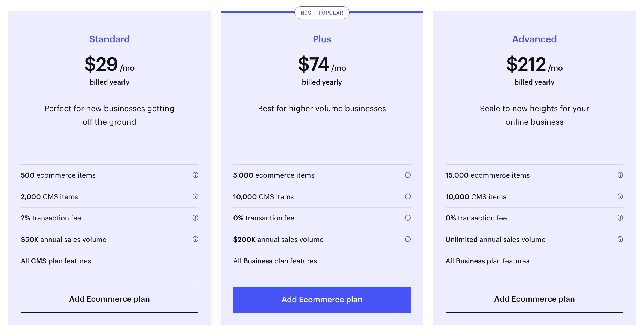Show info for $50K annual sales volume

195,239
